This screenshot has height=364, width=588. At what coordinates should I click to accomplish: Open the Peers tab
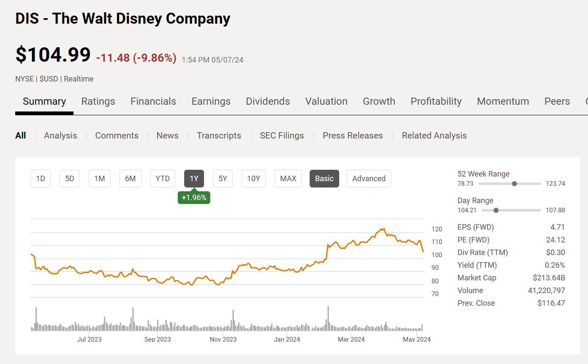tap(557, 101)
